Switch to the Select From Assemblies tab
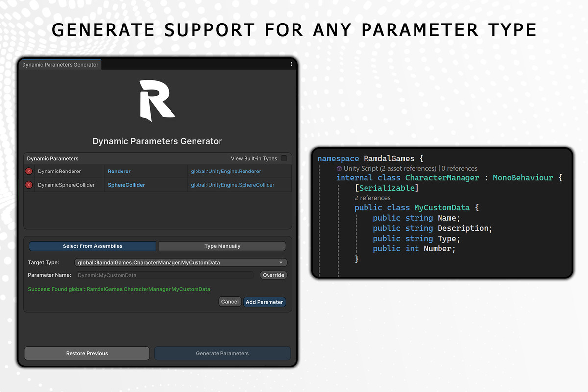This screenshot has height=392, width=588. tap(93, 246)
